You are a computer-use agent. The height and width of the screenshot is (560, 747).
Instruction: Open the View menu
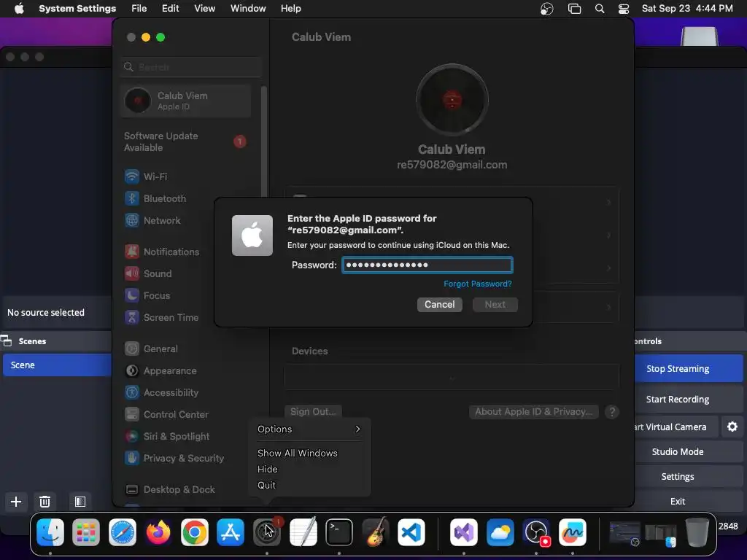[x=204, y=9]
